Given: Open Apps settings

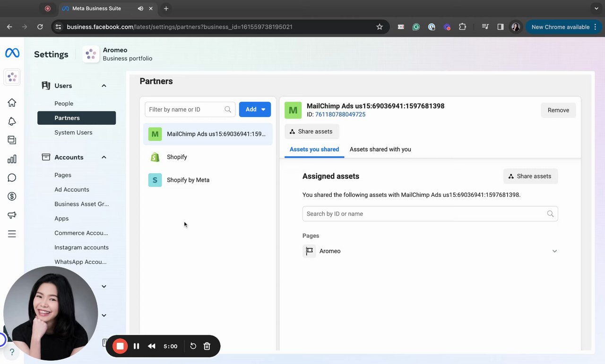Looking at the screenshot, I should [x=61, y=219].
